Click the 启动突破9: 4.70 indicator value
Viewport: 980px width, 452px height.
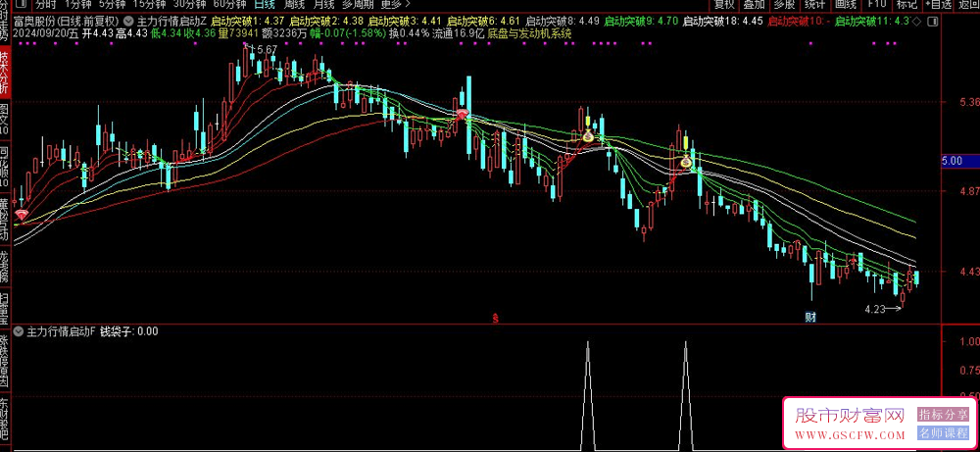pyautogui.click(x=641, y=21)
